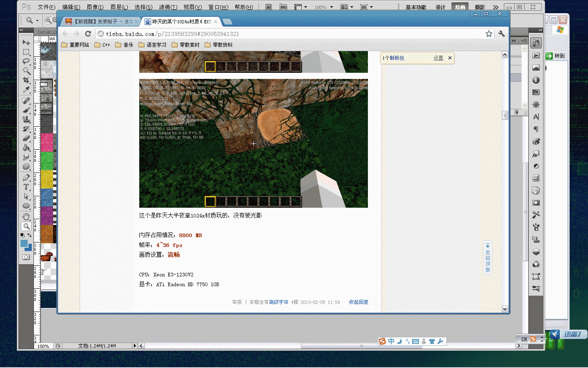
Task: Select the Healing Brush tool
Action: [x=26, y=100]
